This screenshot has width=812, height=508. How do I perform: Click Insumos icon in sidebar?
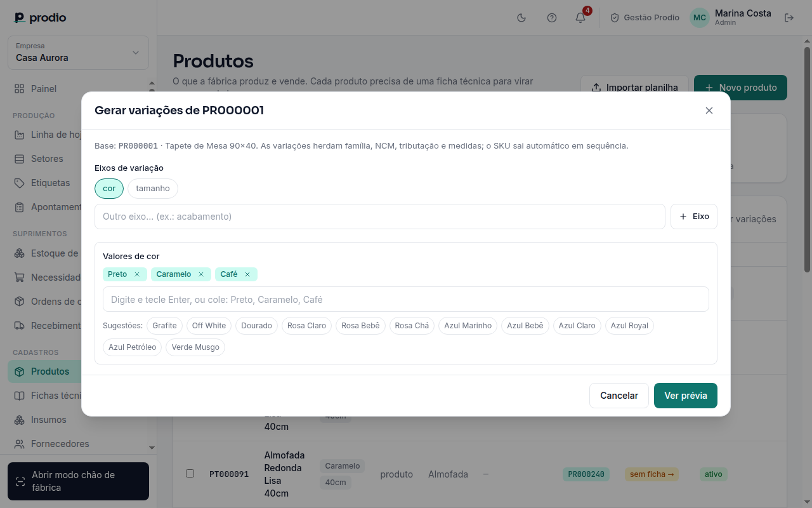tap(20, 420)
